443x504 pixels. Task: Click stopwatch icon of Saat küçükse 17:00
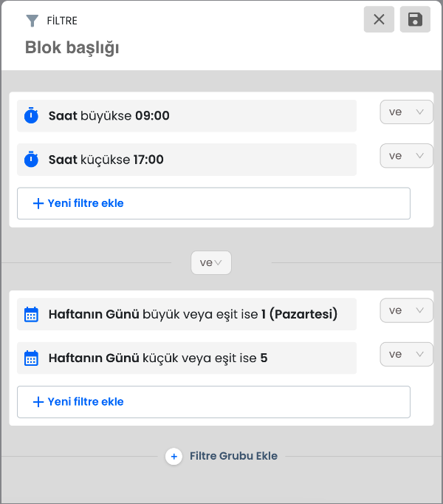click(x=31, y=160)
